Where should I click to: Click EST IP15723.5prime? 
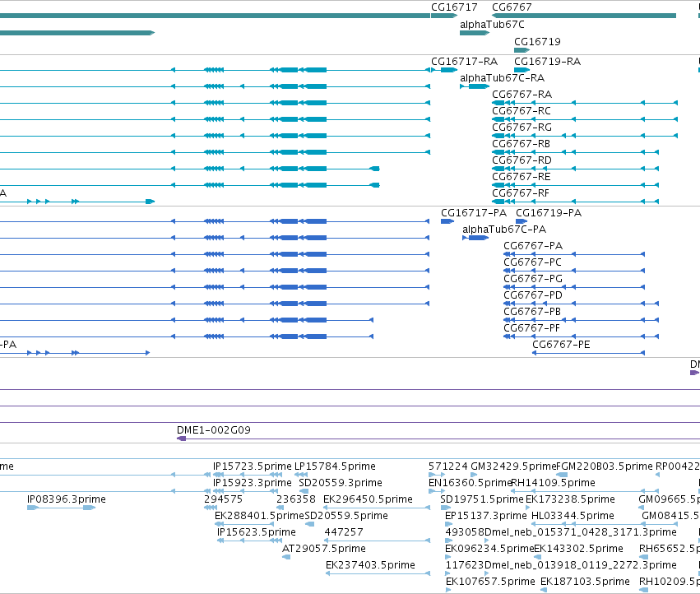coord(252,466)
